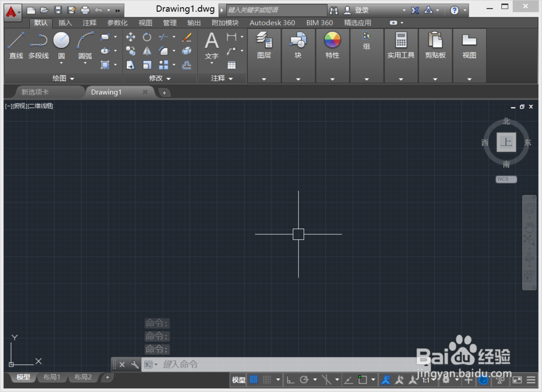Screen dimensions: 542x392
Task: Switch to the 插入 ribbon tab
Action: (x=64, y=23)
